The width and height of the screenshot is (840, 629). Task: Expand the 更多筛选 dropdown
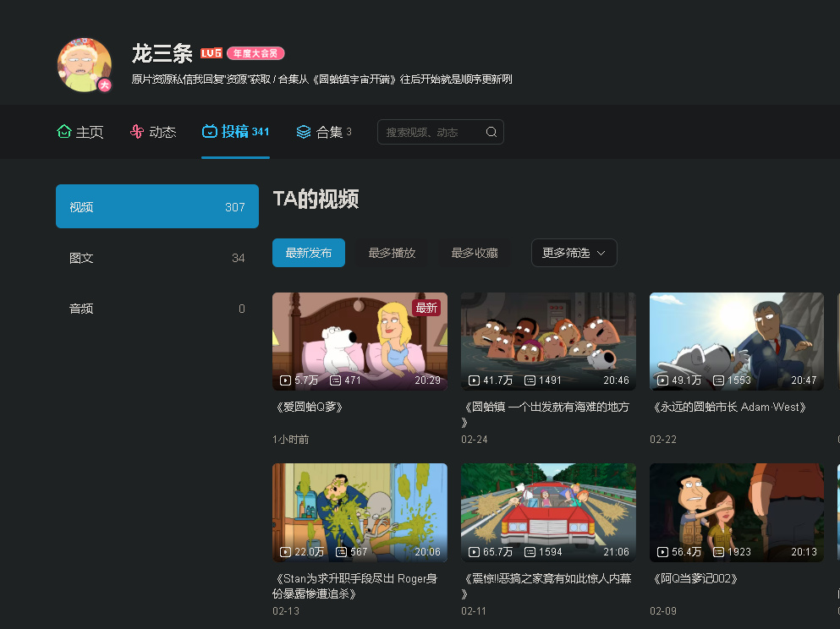click(x=574, y=253)
